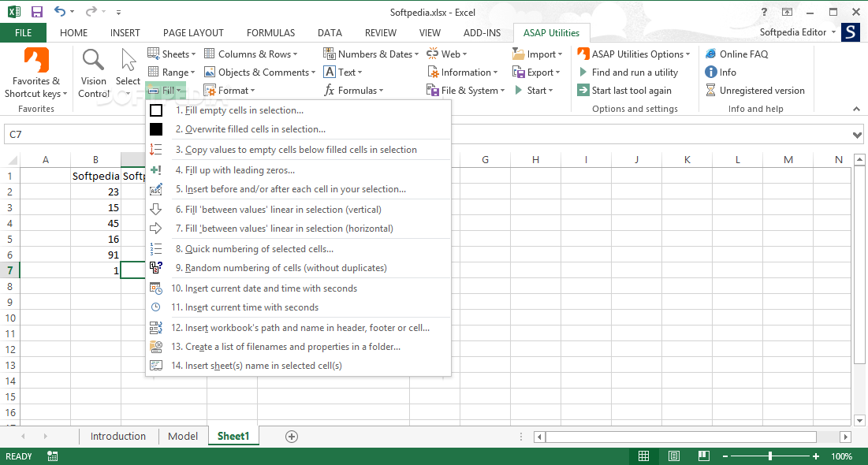Open Excel Help question mark
This screenshot has height=465, width=868.
pos(765,12)
